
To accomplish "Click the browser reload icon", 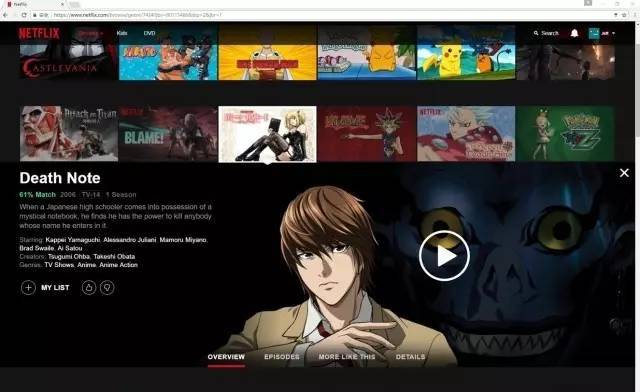I will pyautogui.click(x=24, y=15).
